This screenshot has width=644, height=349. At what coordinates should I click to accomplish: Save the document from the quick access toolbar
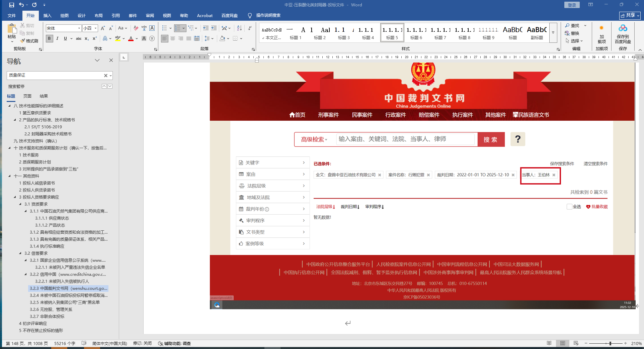[x=11, y=5]
